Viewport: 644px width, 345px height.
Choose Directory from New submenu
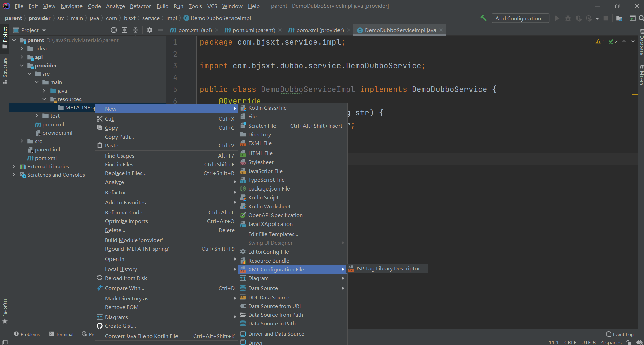292,134
